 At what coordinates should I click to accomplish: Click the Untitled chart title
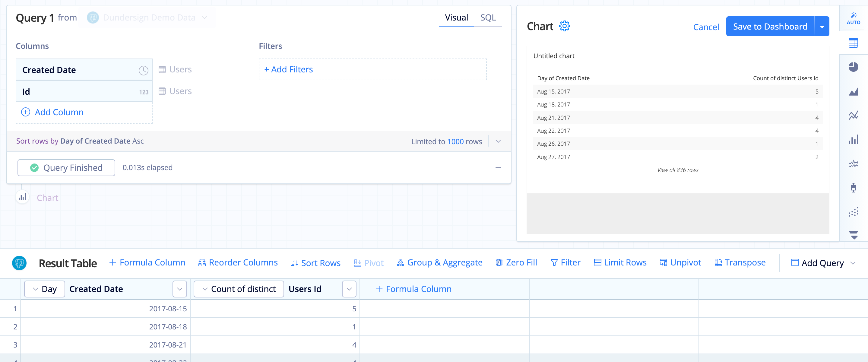554,56
